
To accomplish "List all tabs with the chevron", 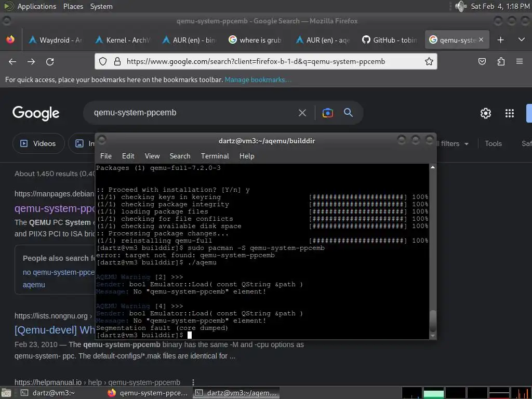I will click(522, 39).
